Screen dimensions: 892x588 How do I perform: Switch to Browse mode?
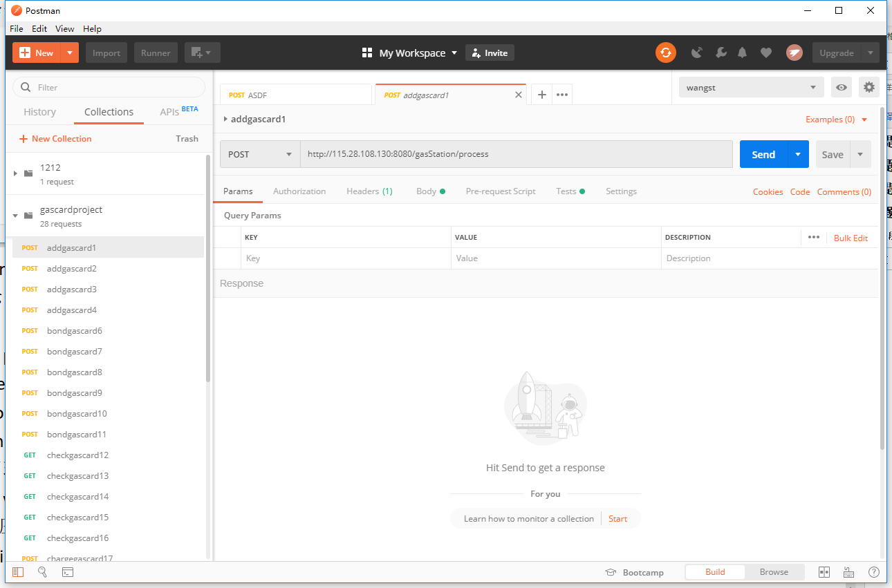[774, 572]
